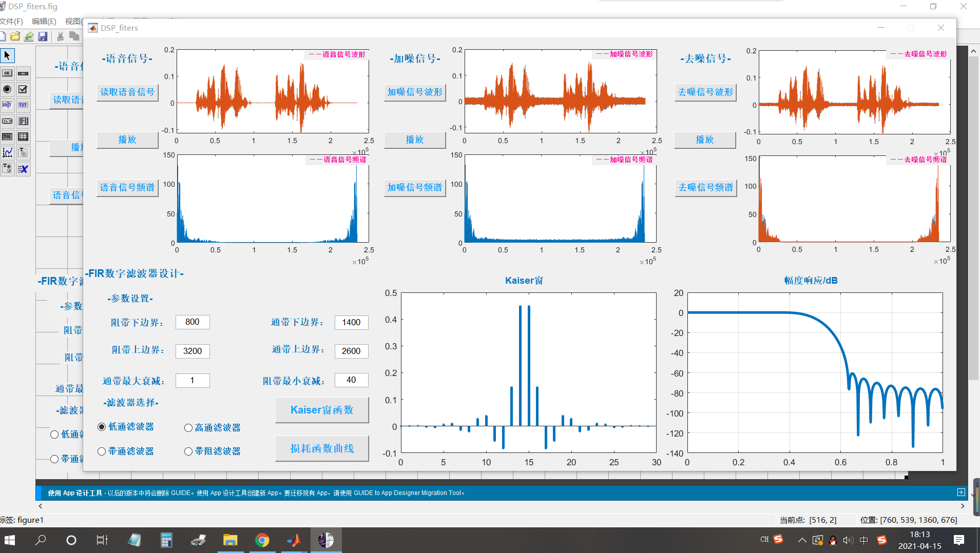This screenshot has width=980, height=553.
Task: Click the Open folder icon on the toolbar
Action: click(15, 36)
